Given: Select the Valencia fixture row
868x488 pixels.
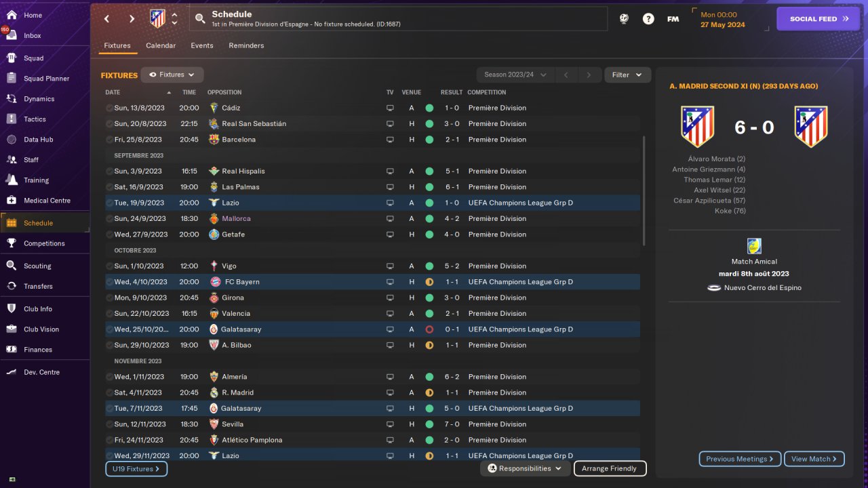Looking at the screenshot, I should point(372,314).
